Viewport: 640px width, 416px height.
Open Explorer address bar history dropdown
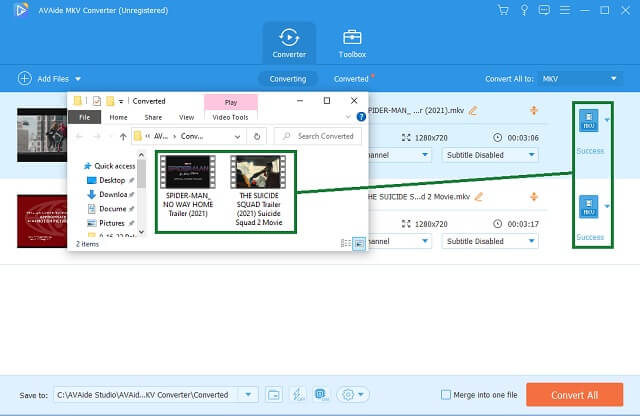point(237,137)
